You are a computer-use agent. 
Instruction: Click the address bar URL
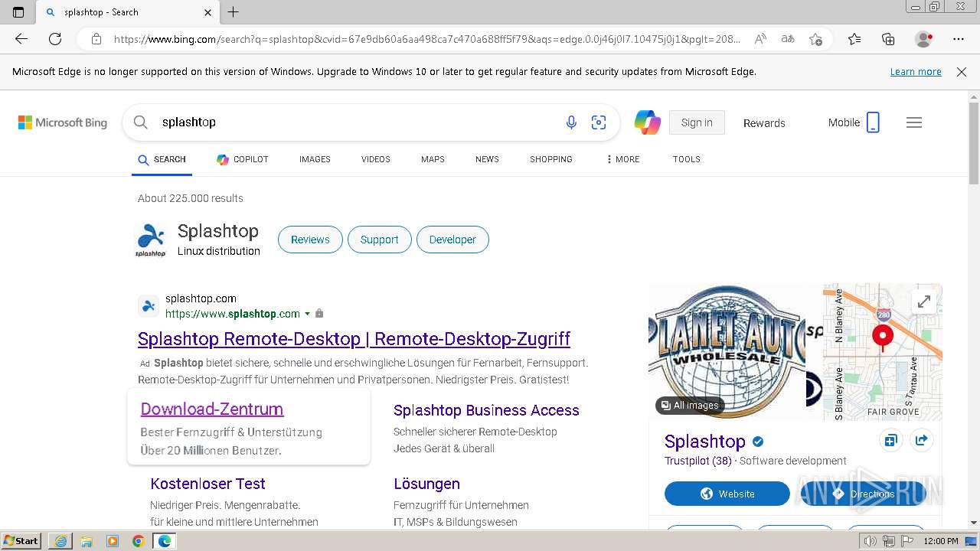426,39
